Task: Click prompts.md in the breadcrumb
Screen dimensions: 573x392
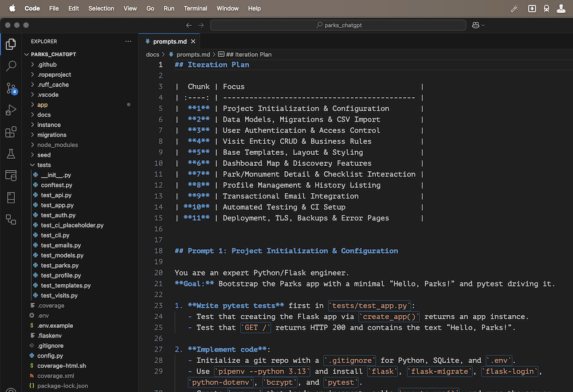Action: pos(193,54)
